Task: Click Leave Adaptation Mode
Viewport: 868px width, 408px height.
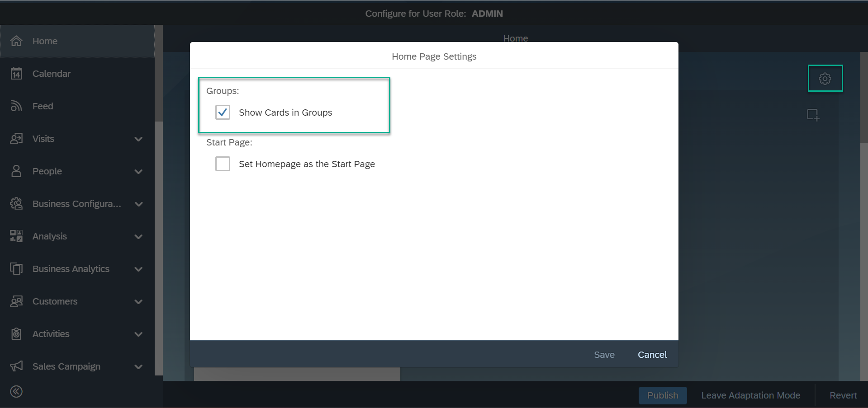Action: pos(751,395)
